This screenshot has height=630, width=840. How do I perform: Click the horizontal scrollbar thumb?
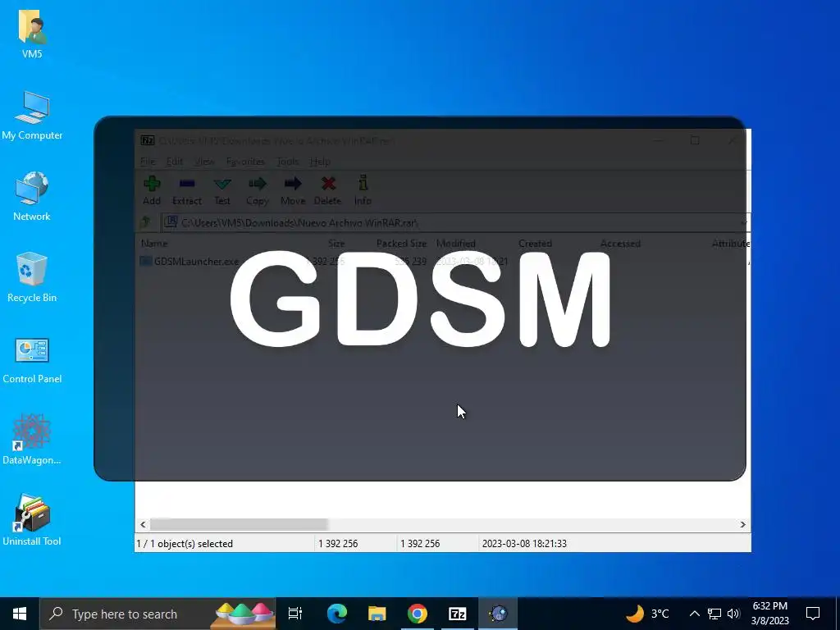point(239,524)
